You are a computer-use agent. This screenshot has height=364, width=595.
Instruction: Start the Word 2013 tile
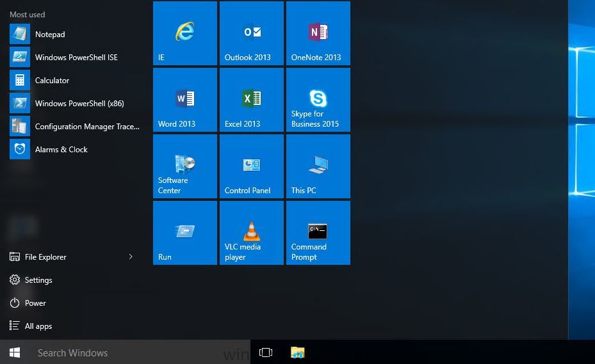(185, 100)
